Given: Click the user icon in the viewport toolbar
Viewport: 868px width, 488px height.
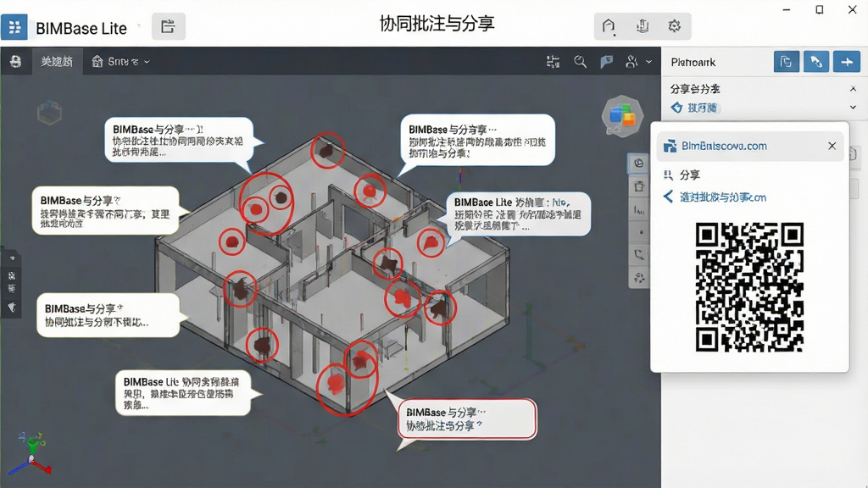Looking at the screenshot, I should 632,62.
